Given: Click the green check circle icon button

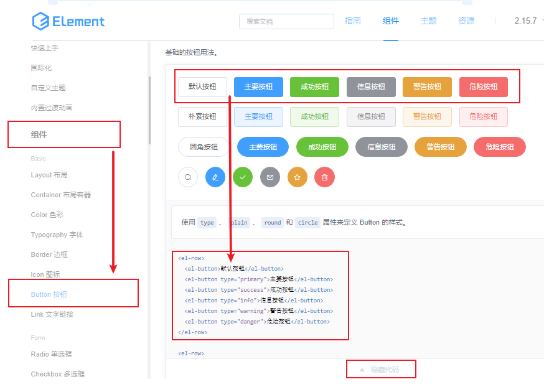Looking at the screenshot, I should [243, 177].
